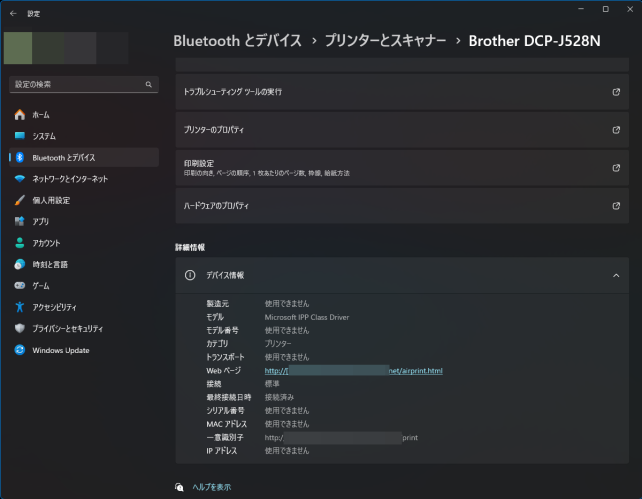Click the シリアル番号 label
This screenshot has height=499, width=642.
tap(225, 411)
